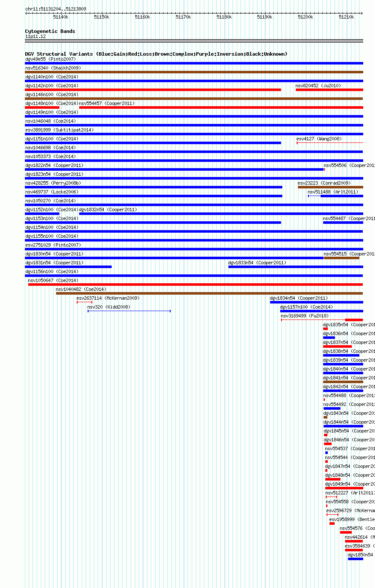
Task: Click the thin blue nsv320 feature line
Action: [x=129, y=311]
